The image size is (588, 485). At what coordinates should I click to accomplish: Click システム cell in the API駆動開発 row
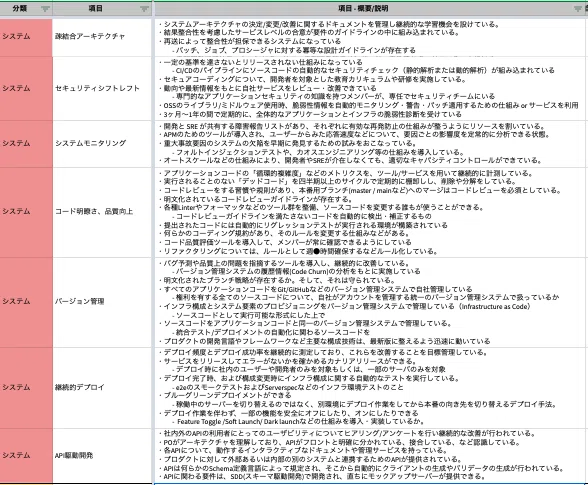(x=26, y=456)
